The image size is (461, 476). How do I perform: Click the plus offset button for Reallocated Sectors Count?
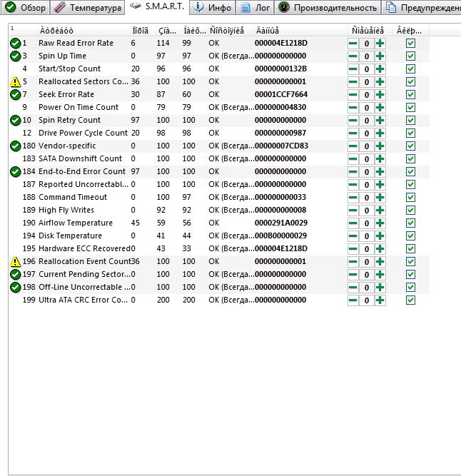pyautogui.click(x=380, y=82)
